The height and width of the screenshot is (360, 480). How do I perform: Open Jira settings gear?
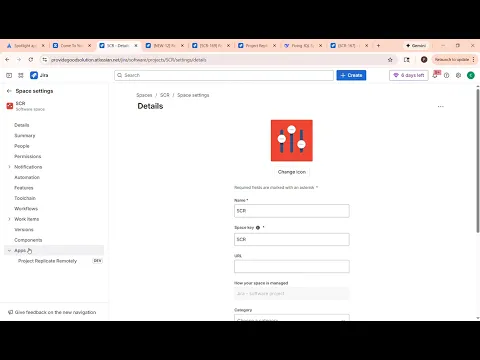(x=458, y=75)
